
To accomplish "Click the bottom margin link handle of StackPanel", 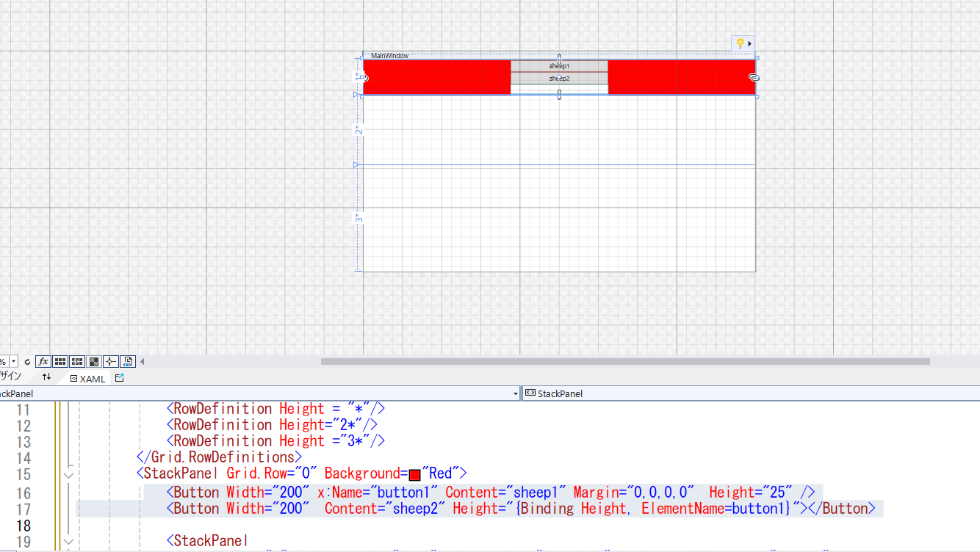I will coord(559,94).
